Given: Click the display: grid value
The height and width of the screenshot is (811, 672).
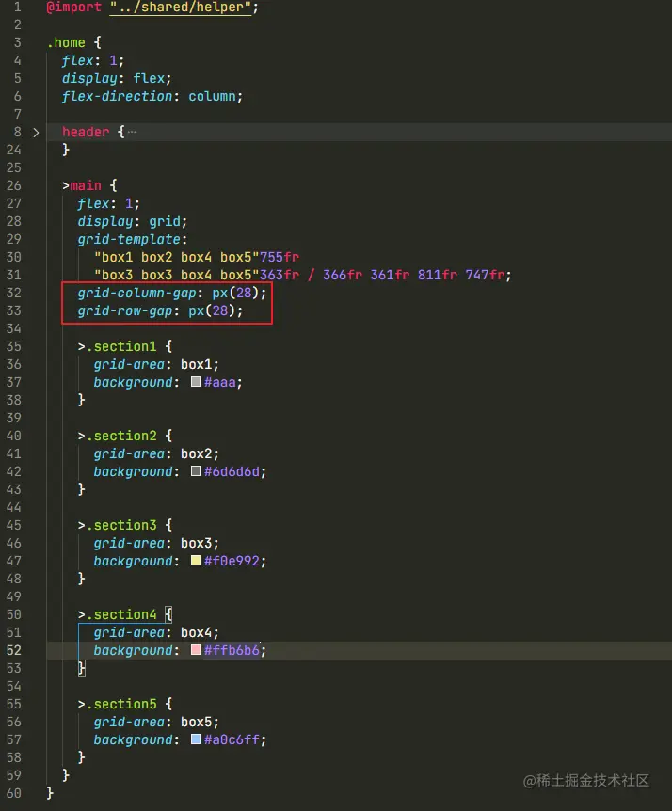Looking at the screenshot, I should tap(165, 221).
